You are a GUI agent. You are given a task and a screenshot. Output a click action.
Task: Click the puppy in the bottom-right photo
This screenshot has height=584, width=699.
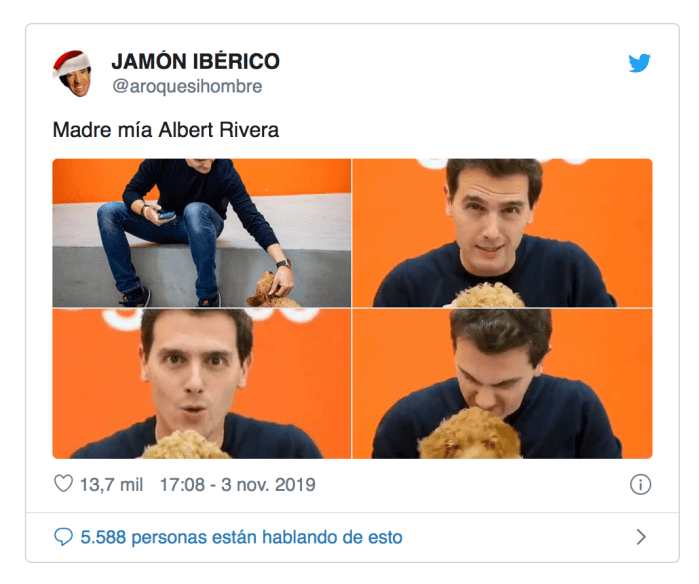coord(471,434)
